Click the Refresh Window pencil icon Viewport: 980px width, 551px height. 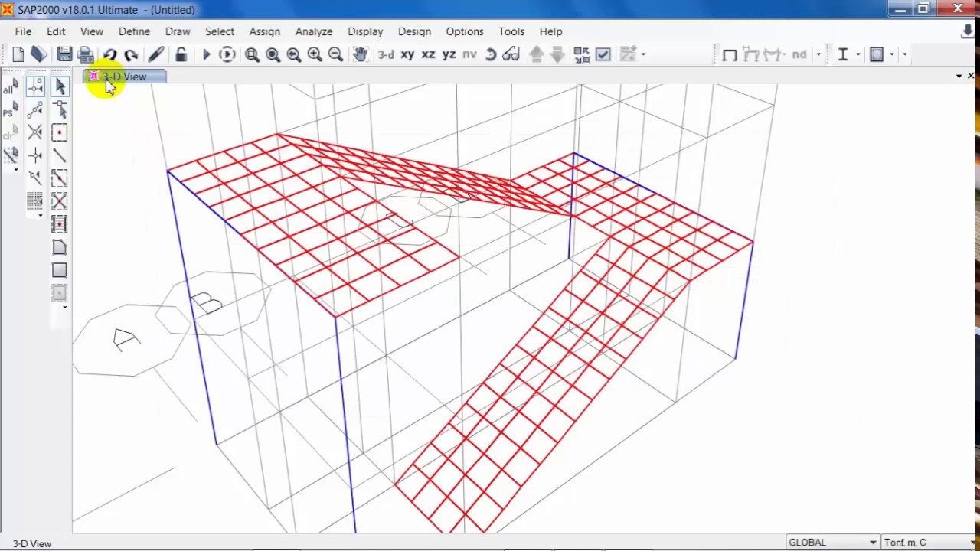click(156, 54)
